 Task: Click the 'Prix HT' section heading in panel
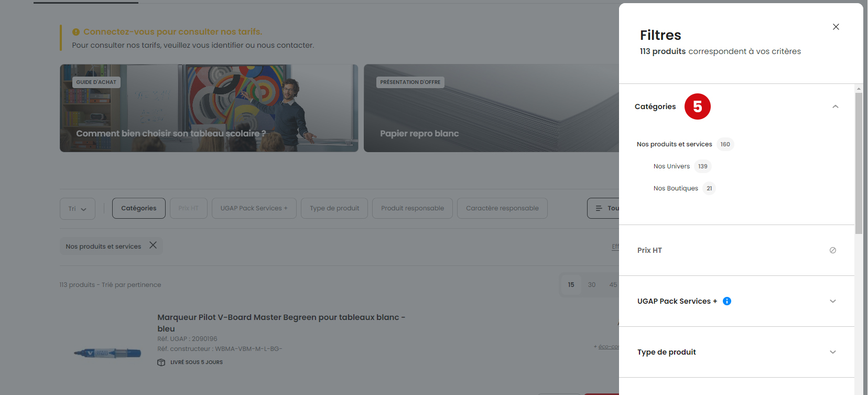[649, 250]
